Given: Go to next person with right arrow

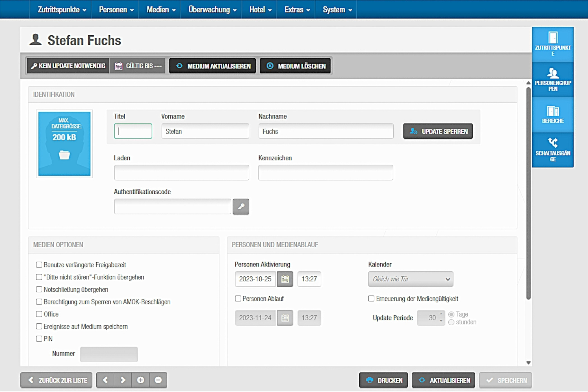Looking at the screenshot, I should tap(123, 380).
